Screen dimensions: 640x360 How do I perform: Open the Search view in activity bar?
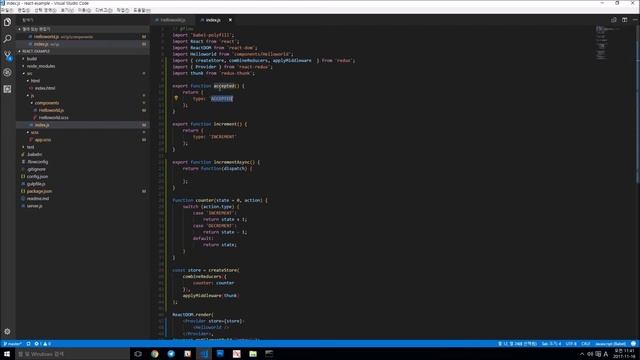[x=7, y=39]
